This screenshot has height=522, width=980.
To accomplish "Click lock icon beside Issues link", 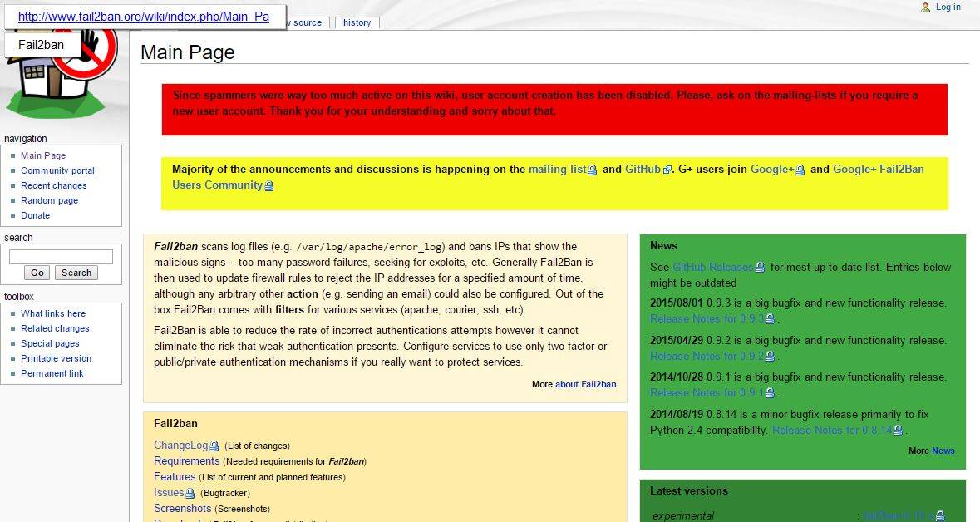I will coord(190,494).
